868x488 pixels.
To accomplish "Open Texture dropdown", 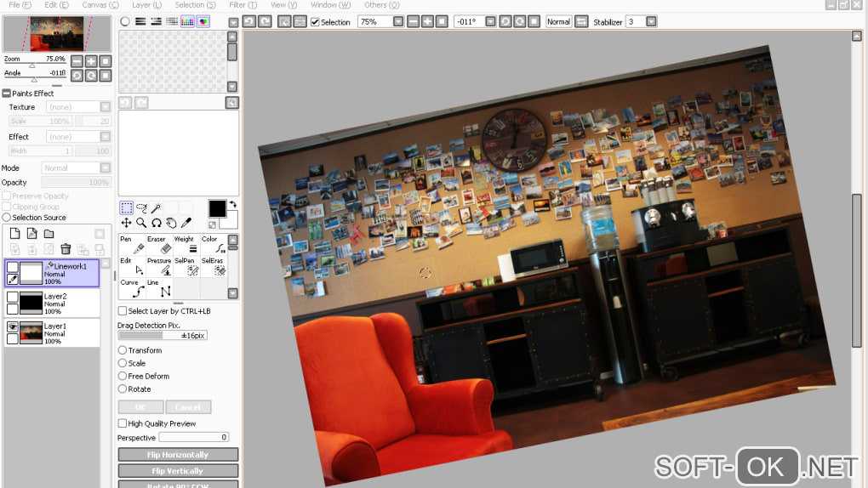I will (x=106, y=107).
